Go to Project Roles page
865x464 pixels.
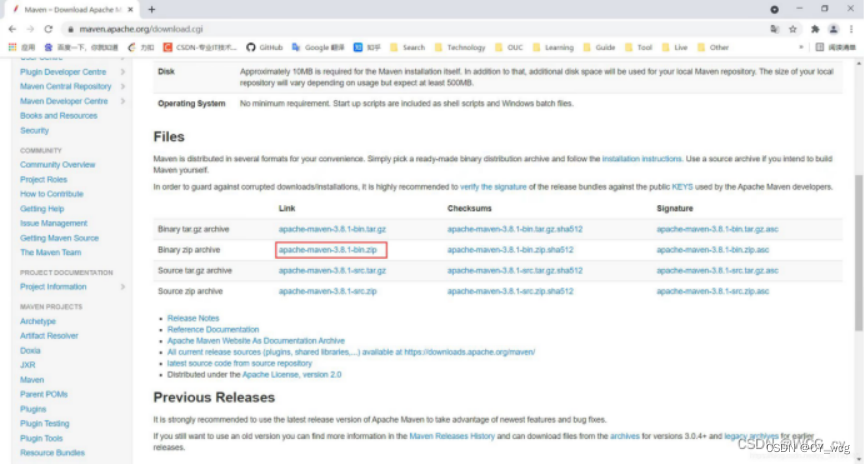pyautogui.click(x=44, y=180)
